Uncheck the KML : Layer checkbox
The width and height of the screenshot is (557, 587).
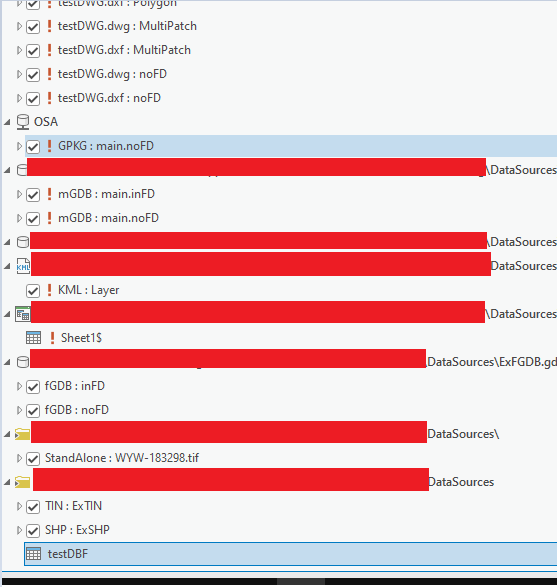pos(33,290)
